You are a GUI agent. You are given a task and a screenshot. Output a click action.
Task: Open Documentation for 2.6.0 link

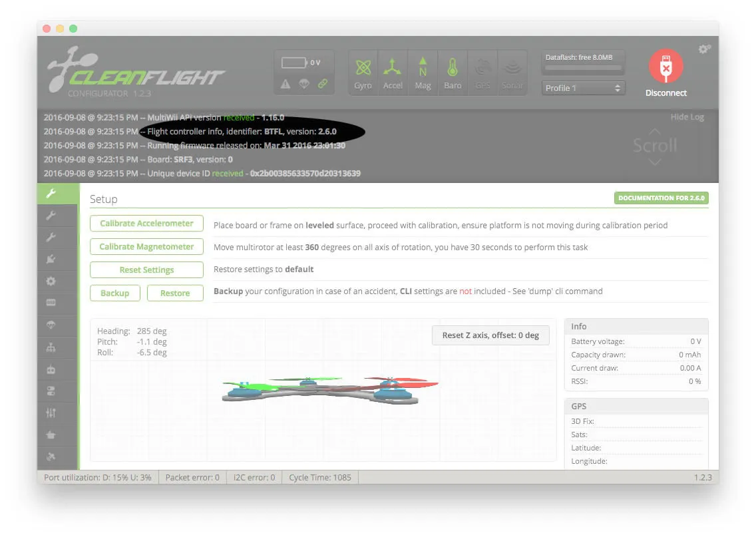(661, 198)
